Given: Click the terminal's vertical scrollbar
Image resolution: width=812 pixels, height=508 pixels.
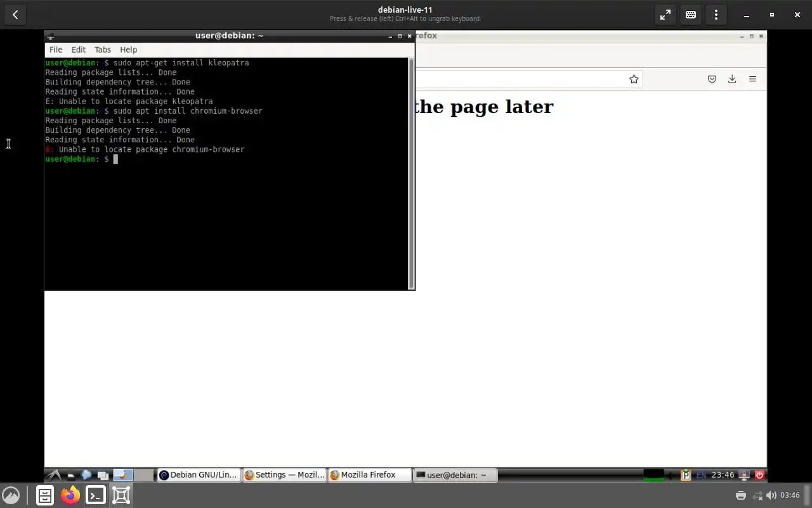Looking at the screenshot, I should point(411,173).
